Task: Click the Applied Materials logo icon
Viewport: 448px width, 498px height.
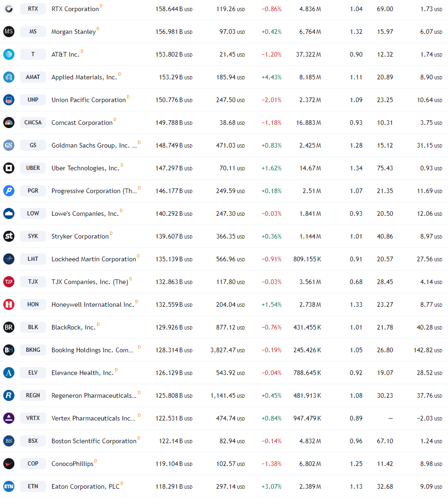Action: pyautogui.click(x=9, y=77)
